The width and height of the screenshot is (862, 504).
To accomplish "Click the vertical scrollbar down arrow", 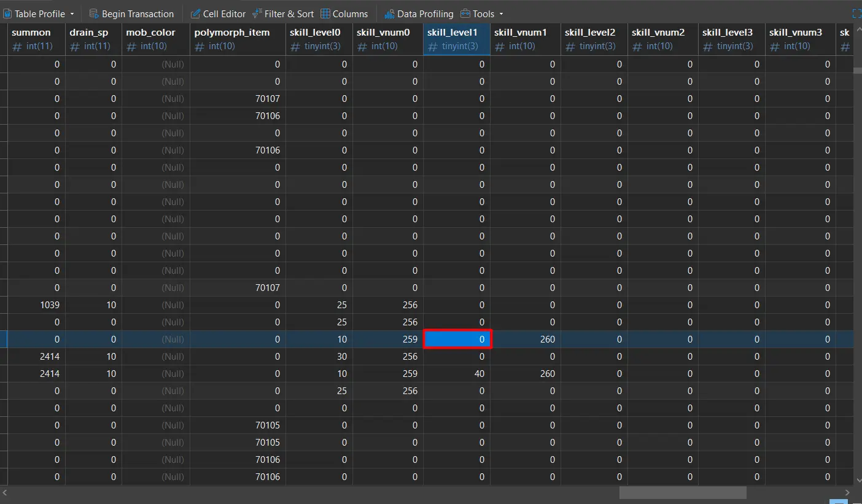I will coord(857,479).
